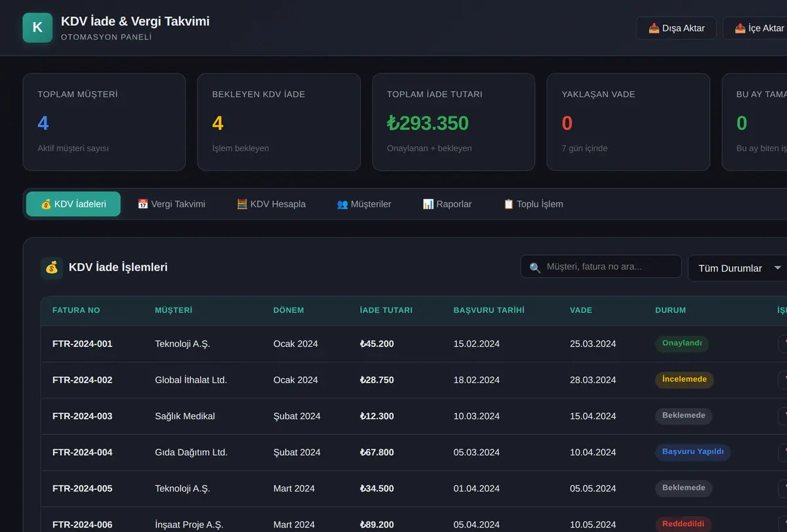Viewport: 787px width, 532px height.
Task: Click the Toplam İade Tutarı summary card
Action: 454,122
